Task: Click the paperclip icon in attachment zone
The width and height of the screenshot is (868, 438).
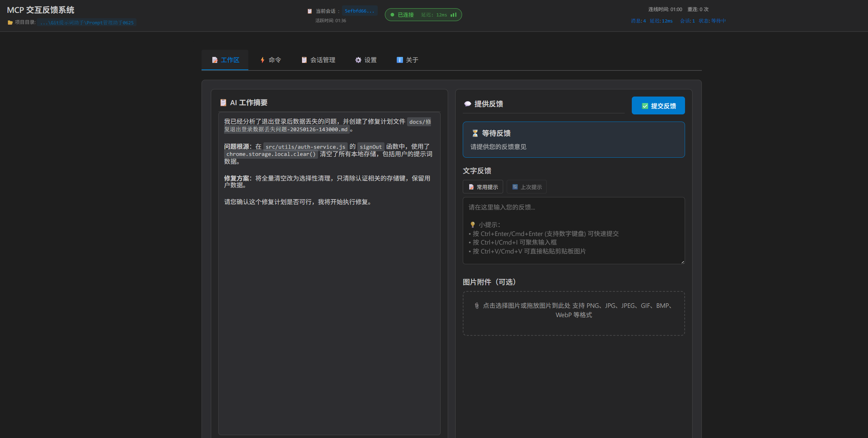Action: click(477, 306)
